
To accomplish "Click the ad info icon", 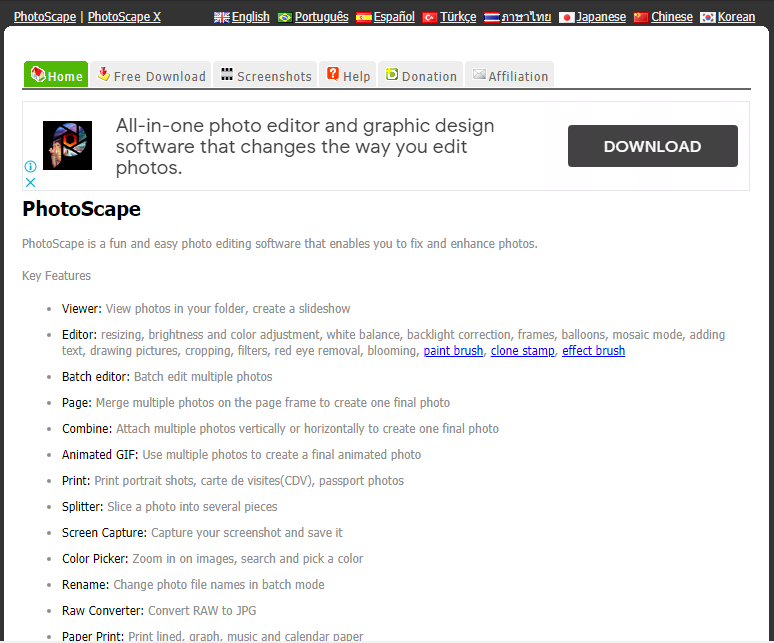I will click(x=30, y=166).
